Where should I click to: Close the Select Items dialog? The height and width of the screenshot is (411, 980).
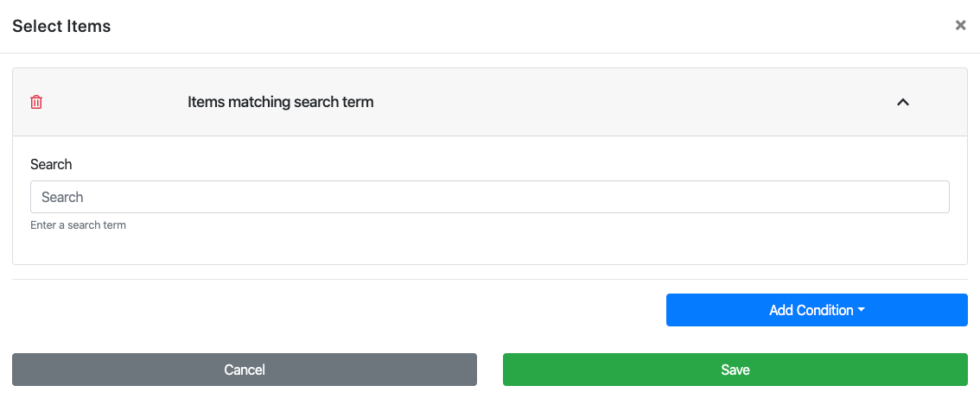[x=960, y=26]
